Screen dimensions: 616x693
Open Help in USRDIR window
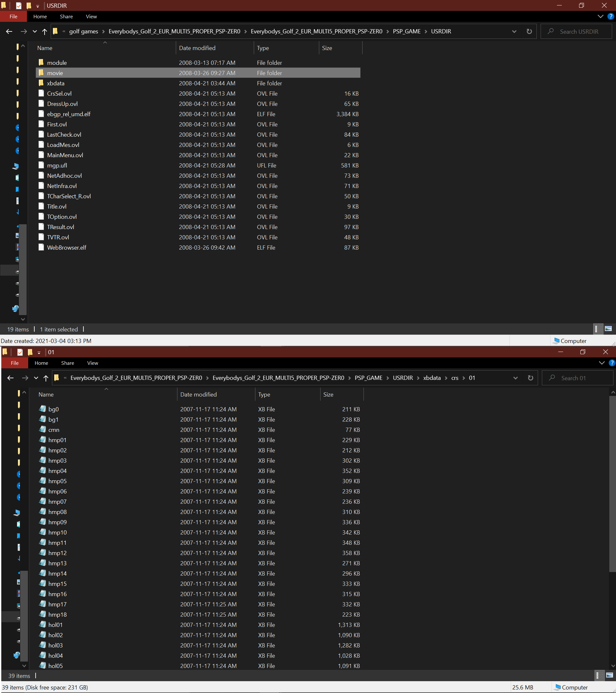[611, 16]
